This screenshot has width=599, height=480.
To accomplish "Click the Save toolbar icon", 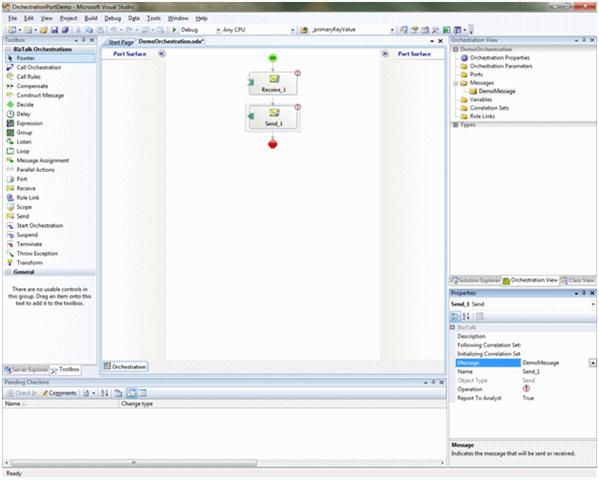I will [x=54, y=30].
